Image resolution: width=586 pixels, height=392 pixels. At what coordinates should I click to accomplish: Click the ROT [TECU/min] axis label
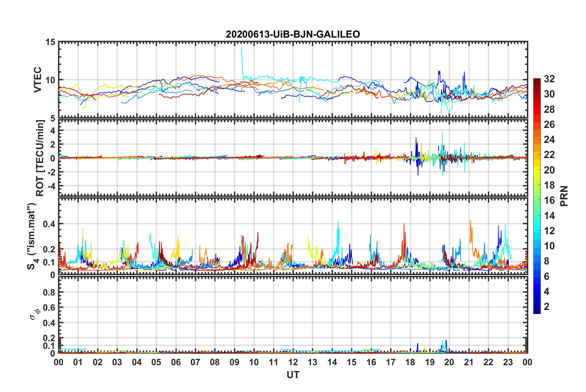[40, 158]
